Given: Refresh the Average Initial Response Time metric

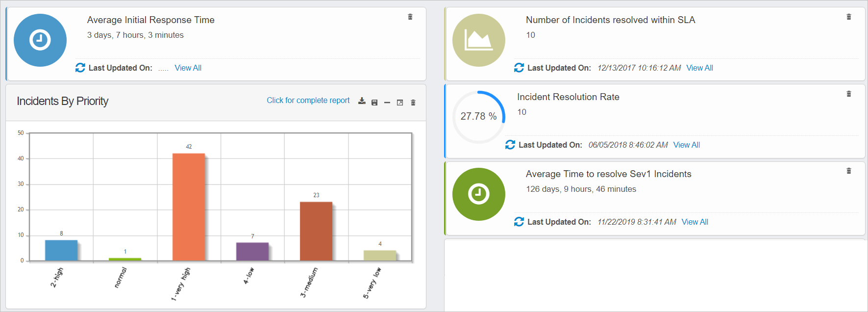Looking at the screenshot, I should click(80, 68).
